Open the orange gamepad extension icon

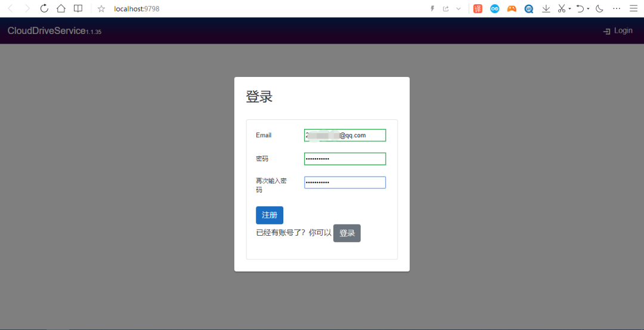tap(512, 9)
